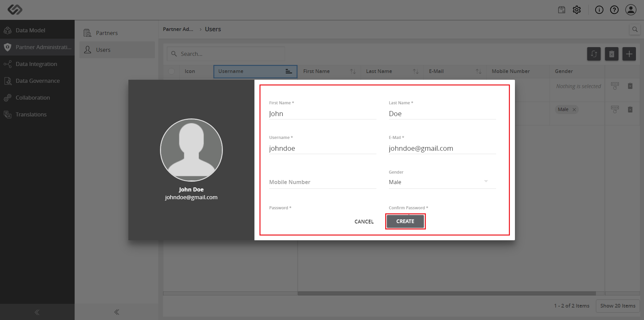Viewport: 644px width, 320px height.
Task: Delete icon in the Male row
Action: pos(630,109)
